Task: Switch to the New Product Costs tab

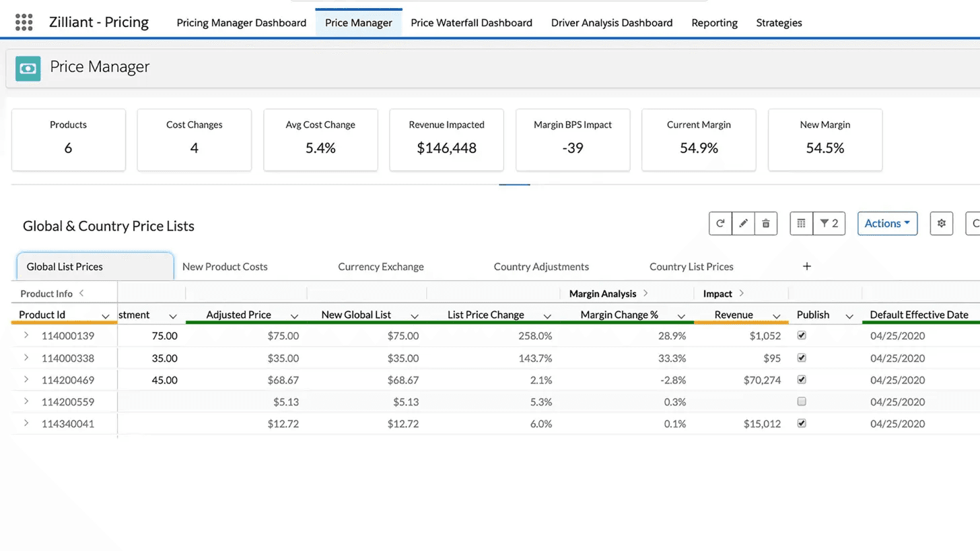Action: pyautogui.click(x=225, y=267)
